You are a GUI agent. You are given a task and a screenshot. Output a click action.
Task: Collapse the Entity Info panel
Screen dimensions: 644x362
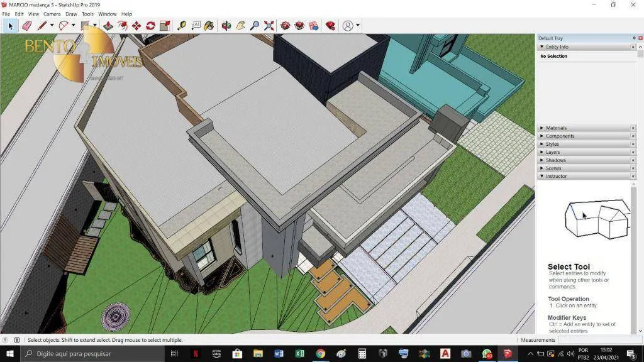click(541, 47)
